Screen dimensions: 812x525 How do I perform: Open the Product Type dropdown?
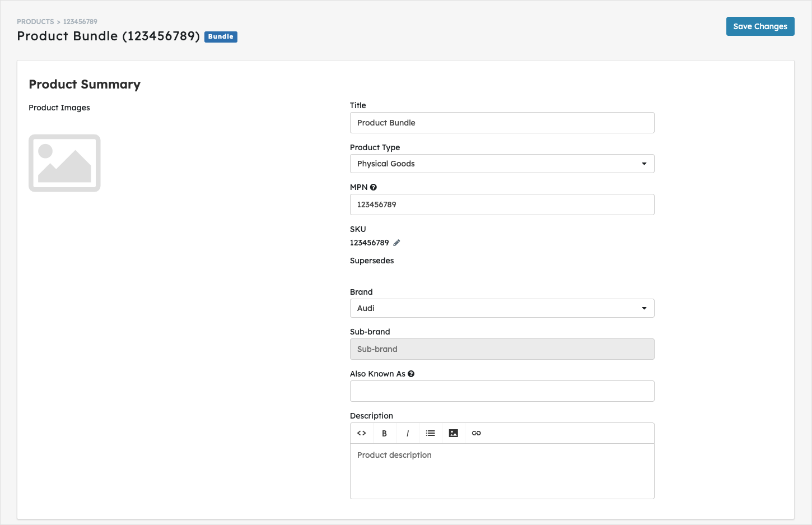[502, 164]
